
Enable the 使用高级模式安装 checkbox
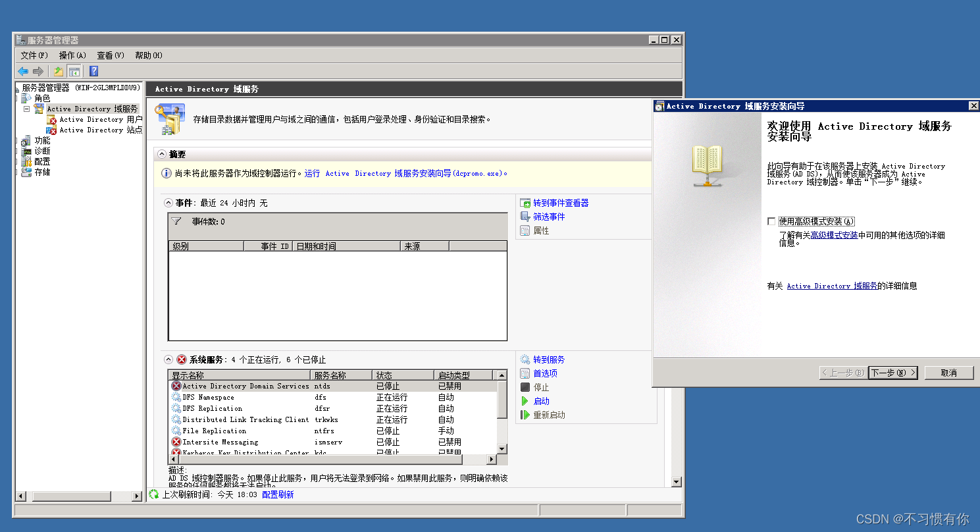(x=771, y=221)
